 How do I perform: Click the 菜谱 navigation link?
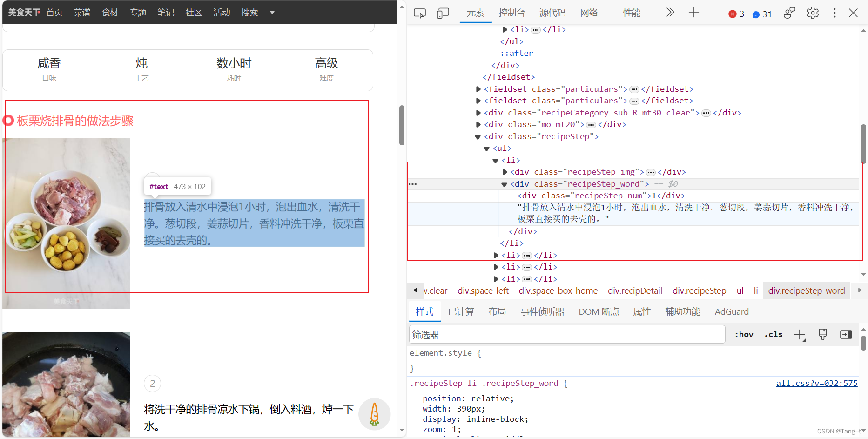tap(82, 13)
